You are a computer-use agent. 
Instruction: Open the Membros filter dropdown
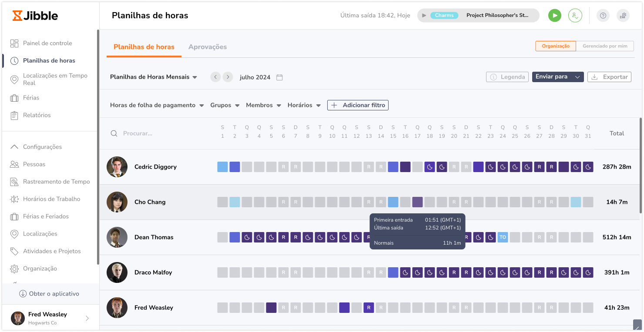point(263,105)
